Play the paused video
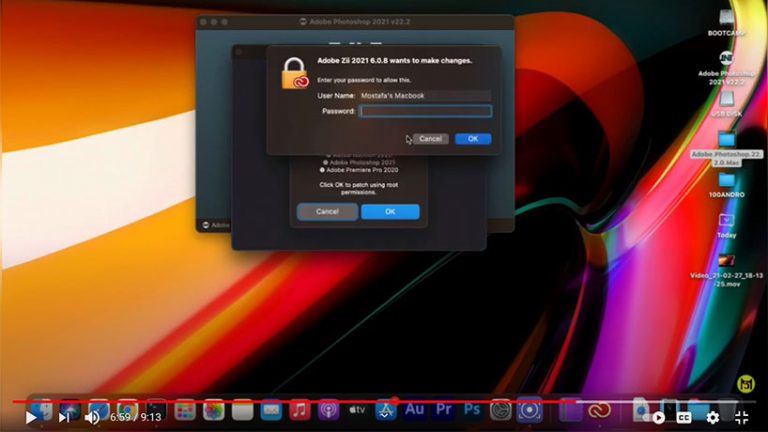Image resolution: width=768 pixels, height=432 pixels. click(x=31, y=417)
